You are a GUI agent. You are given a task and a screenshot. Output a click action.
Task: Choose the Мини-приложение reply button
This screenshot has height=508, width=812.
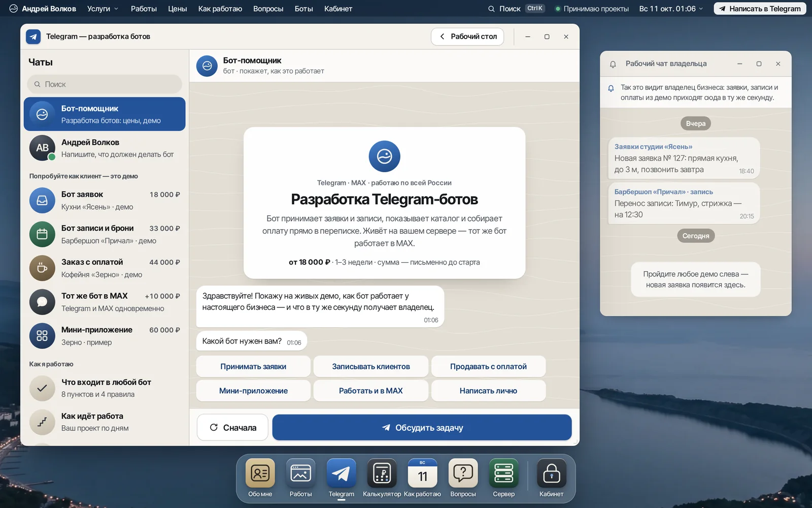pyautogui.click(x=253, y=391)
